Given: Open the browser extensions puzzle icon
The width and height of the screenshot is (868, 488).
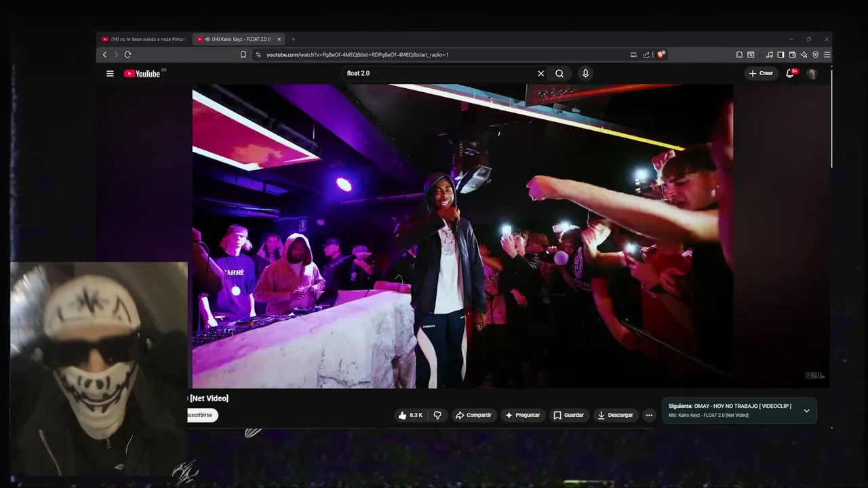Looking at the screenshot, I should coord(739,54).
